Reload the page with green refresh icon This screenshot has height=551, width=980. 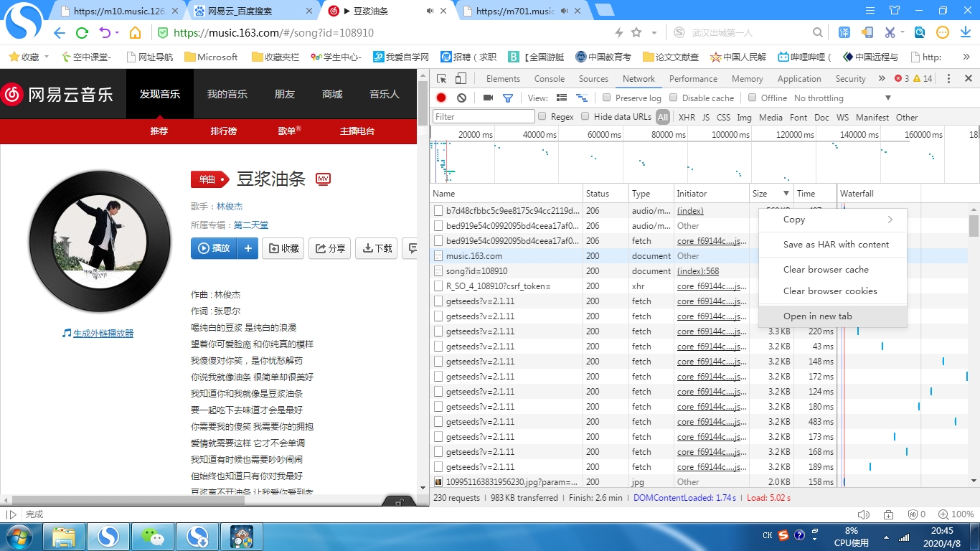point(82,33)
